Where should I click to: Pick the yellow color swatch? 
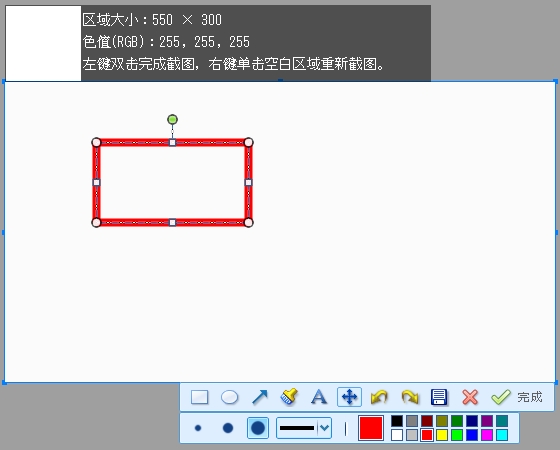click(x=442, y=435)
